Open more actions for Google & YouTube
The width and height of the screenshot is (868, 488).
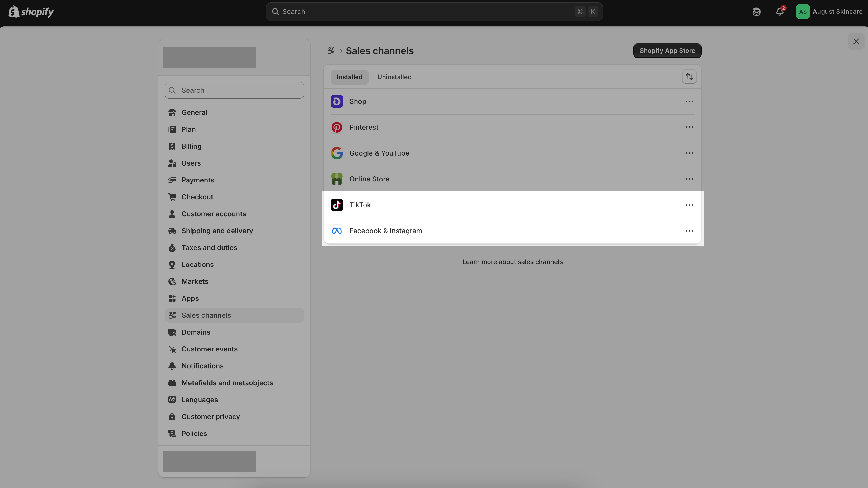[690, 153]
